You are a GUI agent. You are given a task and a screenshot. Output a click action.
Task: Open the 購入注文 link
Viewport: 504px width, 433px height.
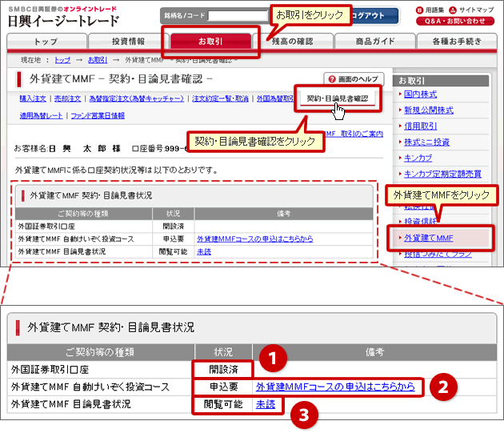[33, 98]
